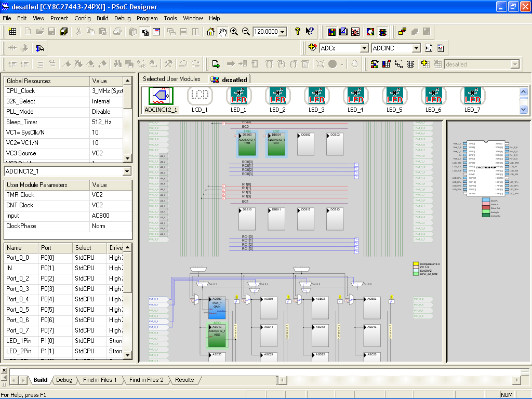Image resolution: width=532 pixels, height=399 pixels.
Task: Click the Sleep_Timer value 512_Hz
Action: [x=107, y=122]
